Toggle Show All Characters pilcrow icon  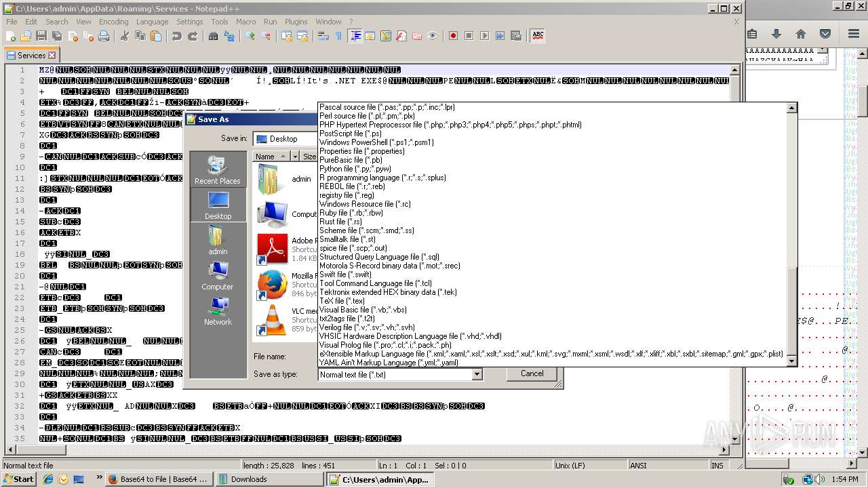tap(338, 36)
